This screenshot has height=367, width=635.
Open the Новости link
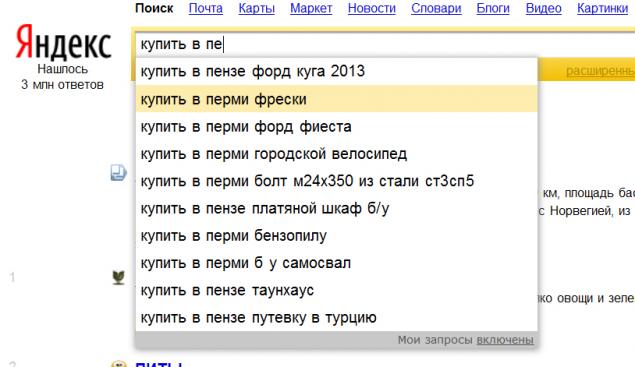pos(372,9)
